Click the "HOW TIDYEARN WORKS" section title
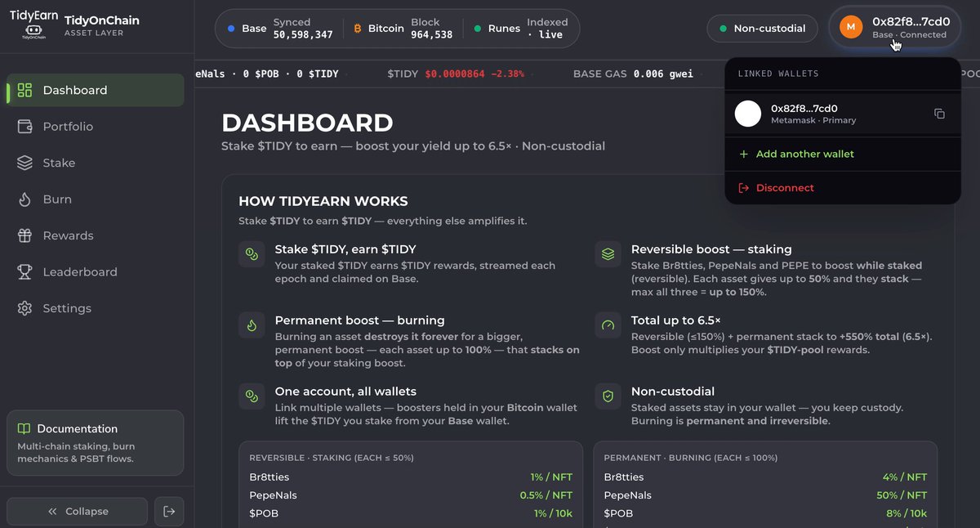This screenshot has width=980, height=528. point(323,201)
